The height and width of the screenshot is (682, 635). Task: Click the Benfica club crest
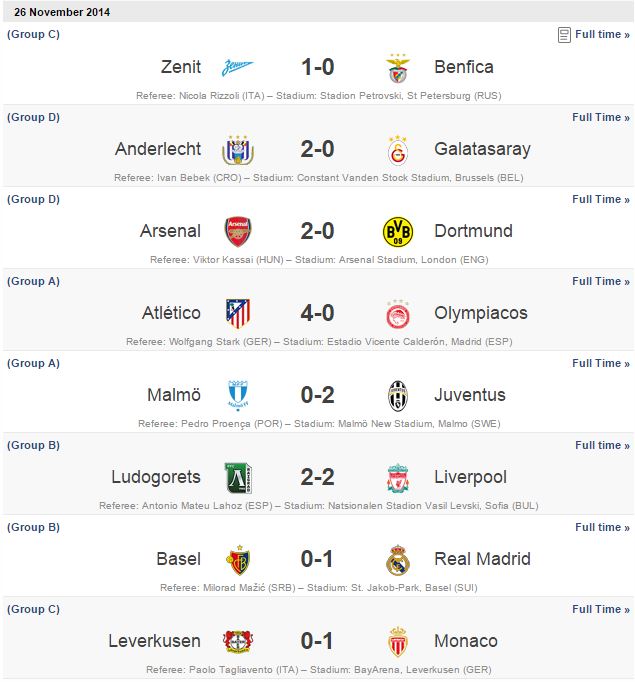click(398, 68)
